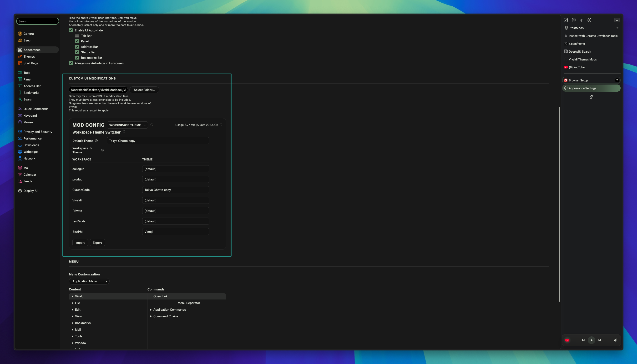Toggle mute via media player speaker icon
The height and width of the screenshot is (364, 637).
(615, 340)
